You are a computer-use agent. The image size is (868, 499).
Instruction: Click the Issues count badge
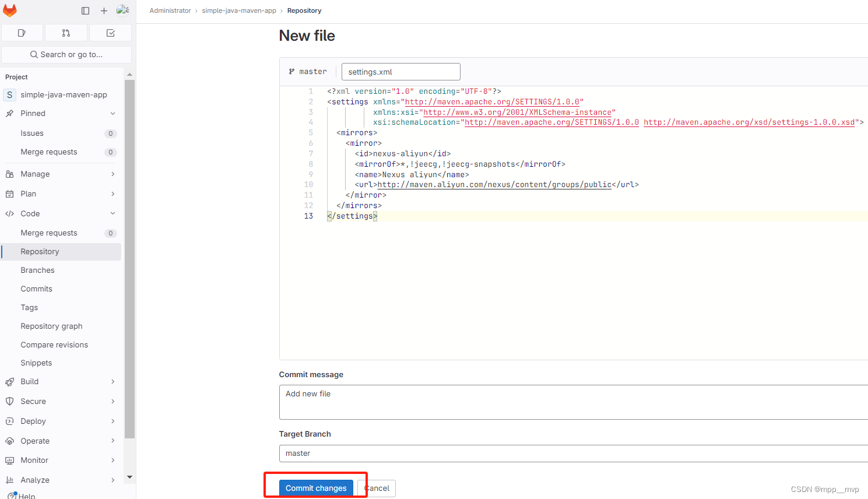[111, 133]
